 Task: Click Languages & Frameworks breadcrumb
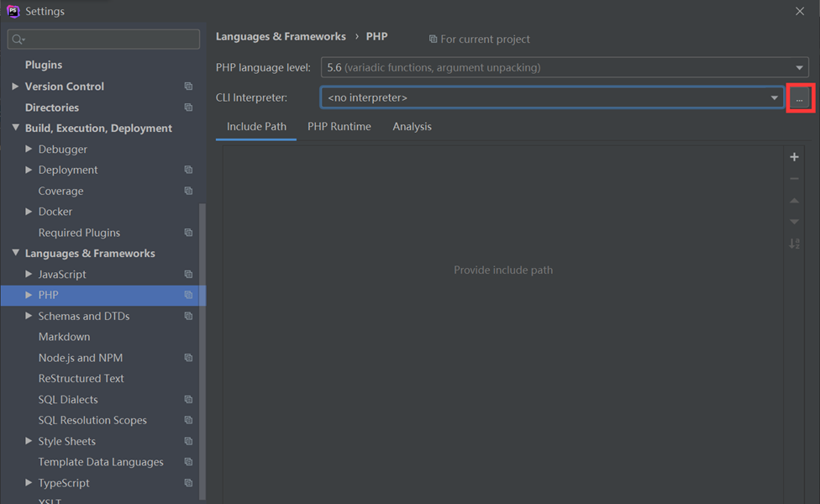tap(281, 37)
